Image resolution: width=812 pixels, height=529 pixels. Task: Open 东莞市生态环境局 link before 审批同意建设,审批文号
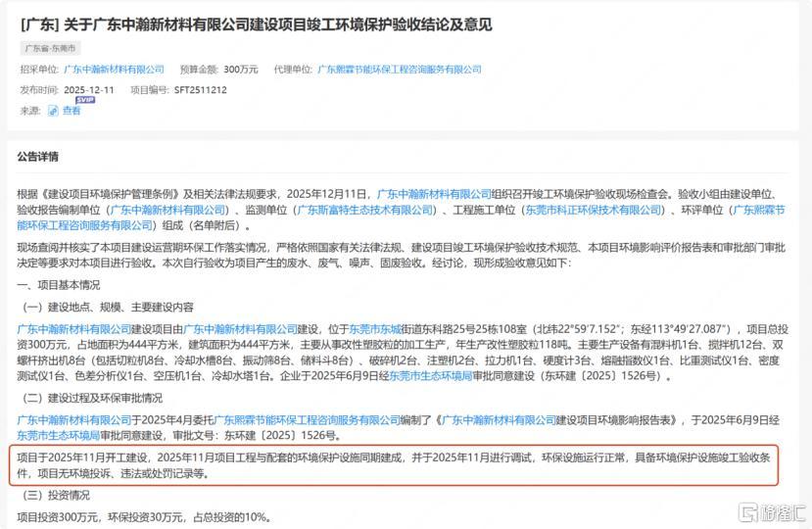[58, 436]
